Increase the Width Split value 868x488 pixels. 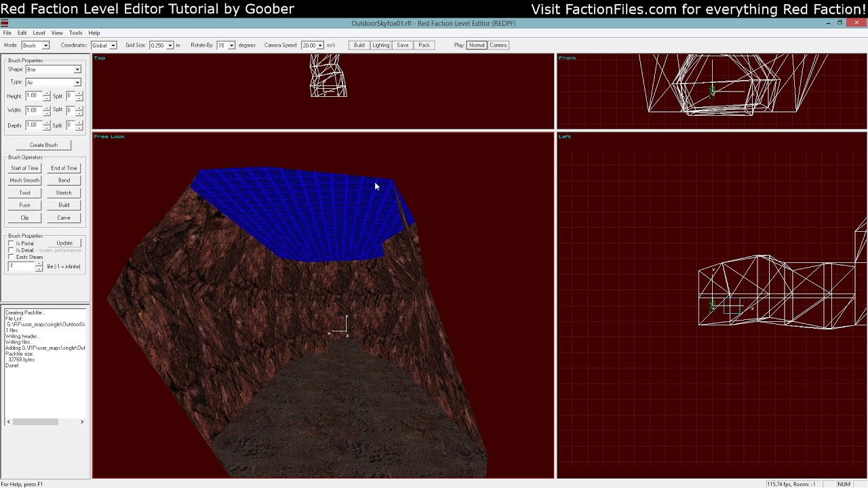(x=79, y=108)
